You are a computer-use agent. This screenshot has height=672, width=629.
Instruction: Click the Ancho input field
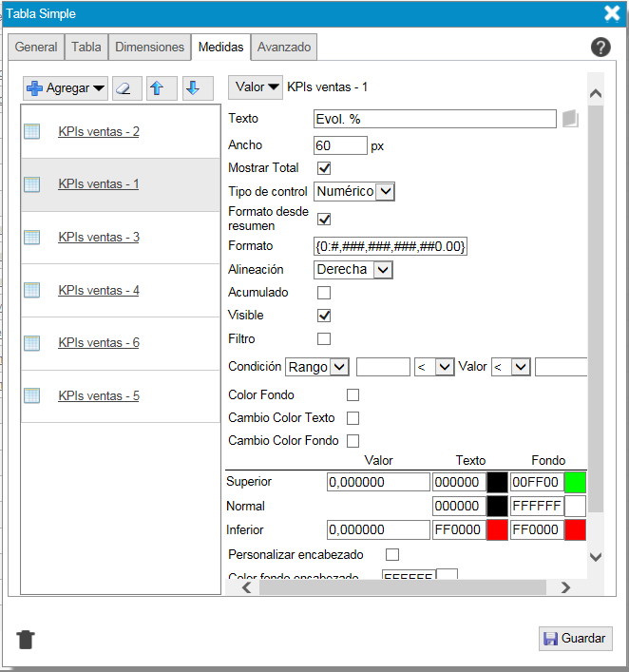(x=340, y=145)
